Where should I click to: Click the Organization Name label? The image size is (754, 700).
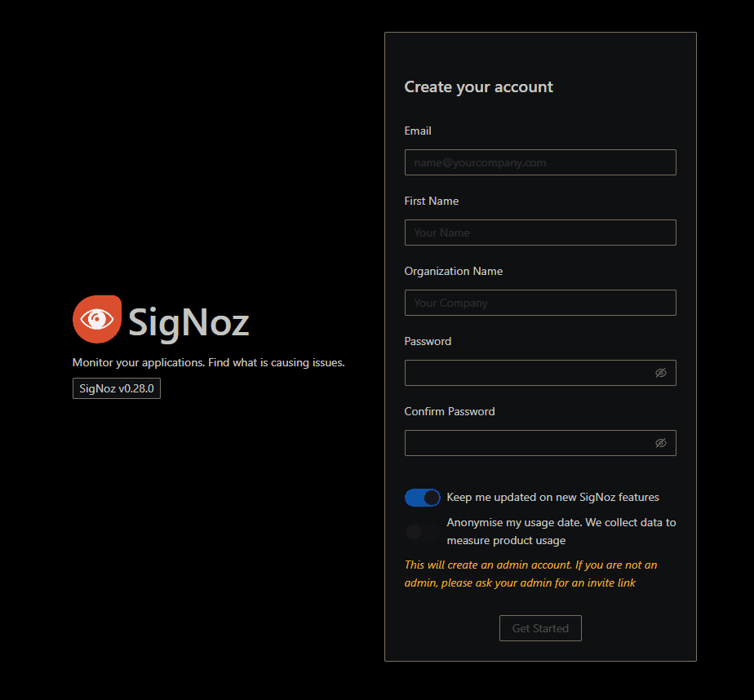point(454,271)
